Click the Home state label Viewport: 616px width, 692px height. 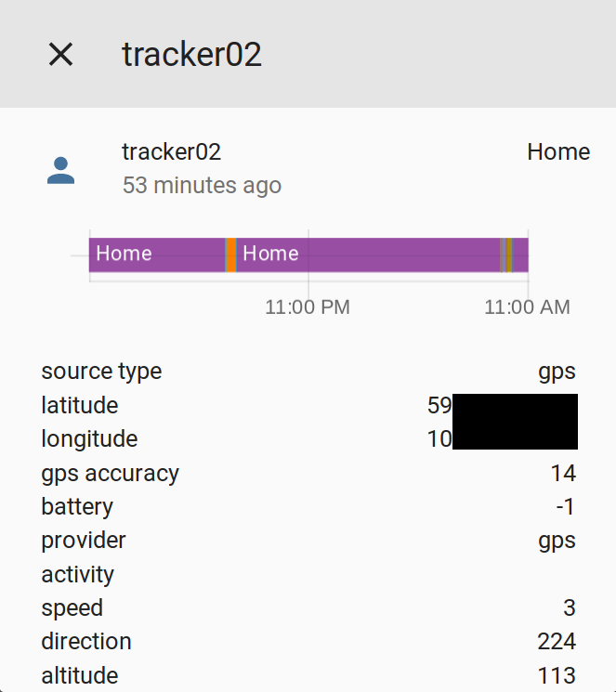[557, 152]
